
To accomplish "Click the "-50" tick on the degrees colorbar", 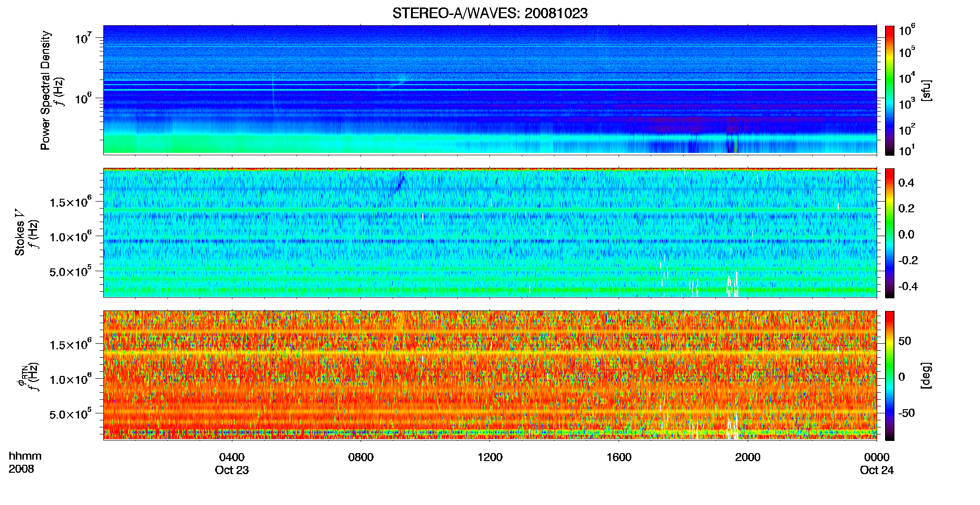I will coord(907,413).
